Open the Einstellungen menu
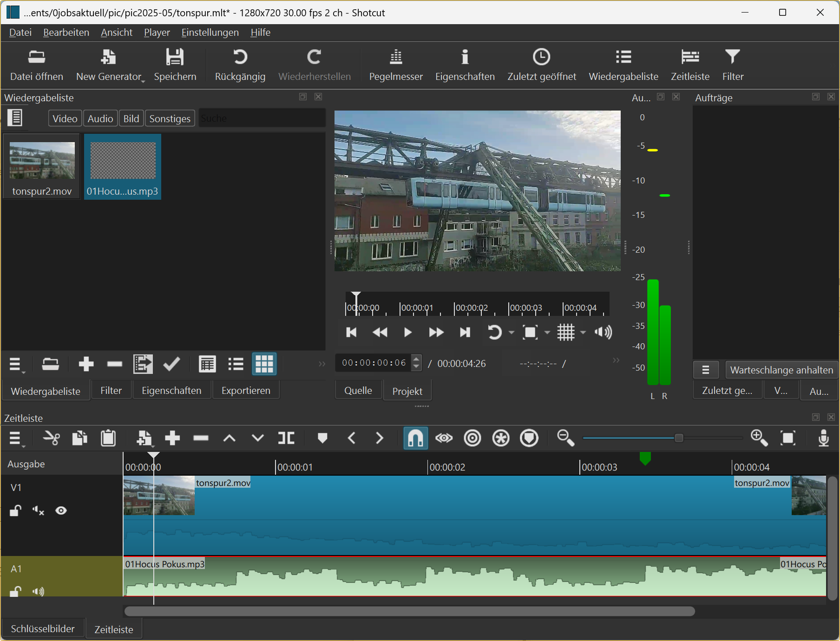840x641 pixels. [210, 33]
